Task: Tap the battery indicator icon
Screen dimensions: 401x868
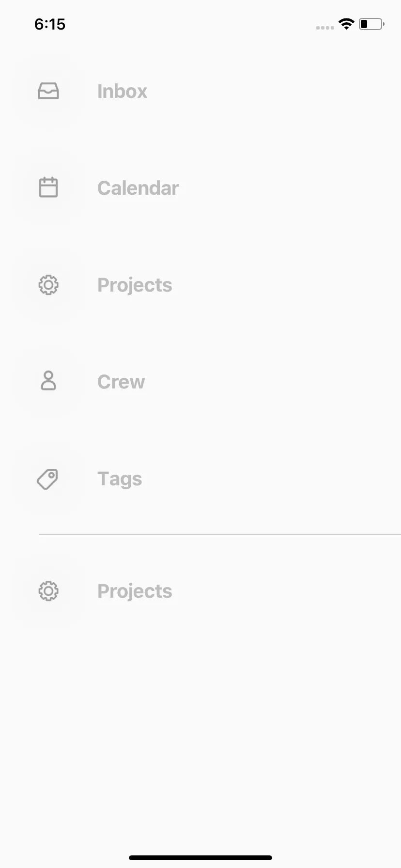Action: pyautogui.click(x=371, y=24)
